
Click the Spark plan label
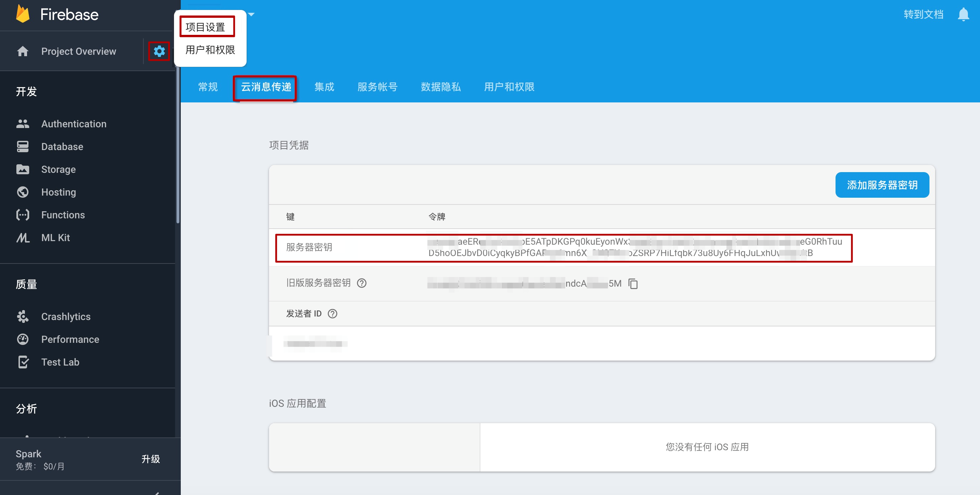[28, 453]
